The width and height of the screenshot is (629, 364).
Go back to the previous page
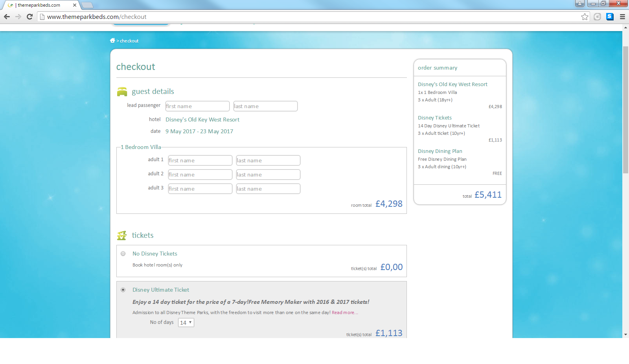[7, 17]
